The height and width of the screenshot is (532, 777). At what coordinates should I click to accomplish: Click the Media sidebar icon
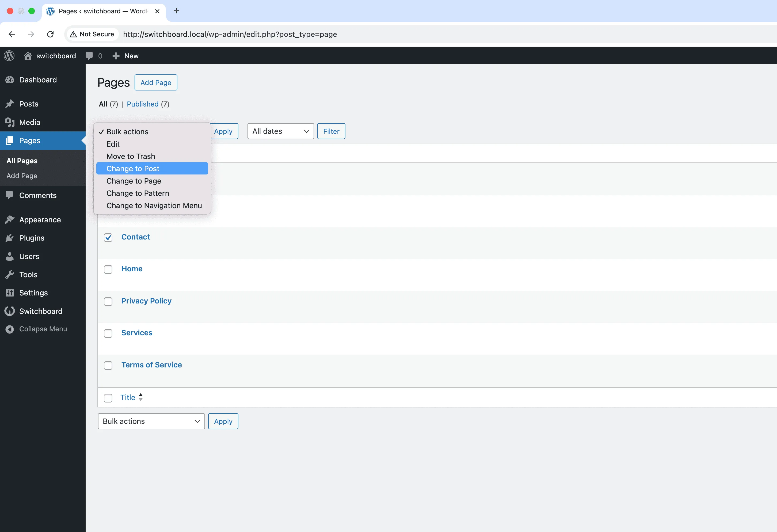(x=10, y=122)
